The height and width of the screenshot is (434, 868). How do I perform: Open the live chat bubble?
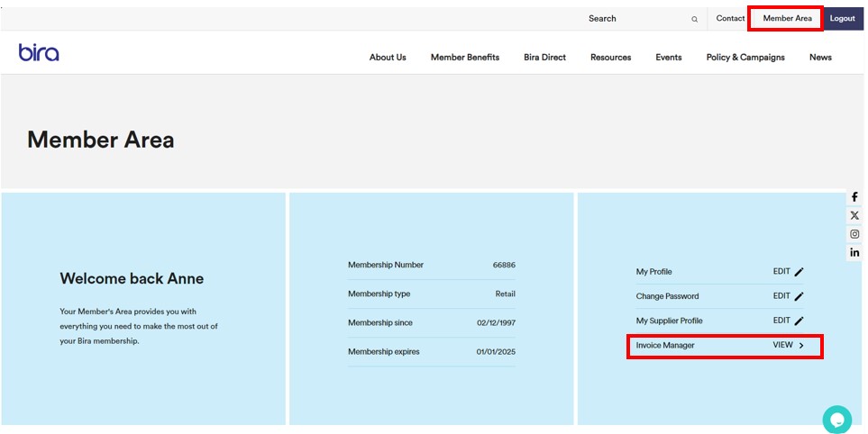(x=836, y=419)
